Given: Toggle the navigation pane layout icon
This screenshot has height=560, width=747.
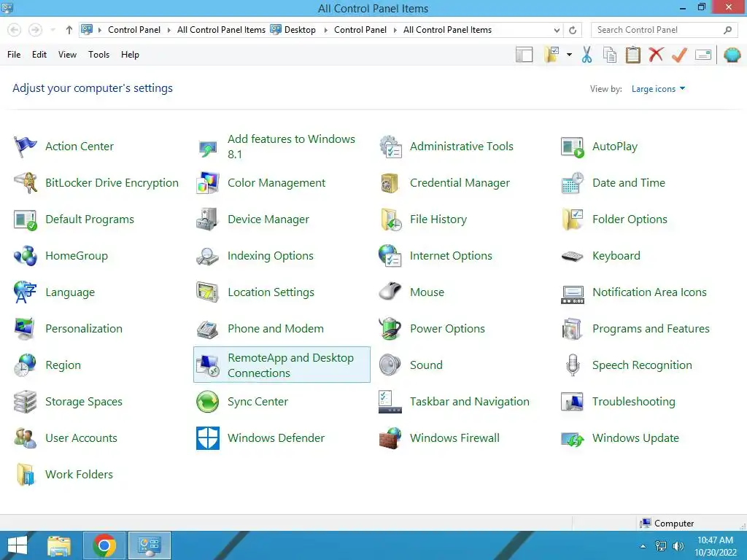Looking at the screenshot, I should [x=524, y=55].
